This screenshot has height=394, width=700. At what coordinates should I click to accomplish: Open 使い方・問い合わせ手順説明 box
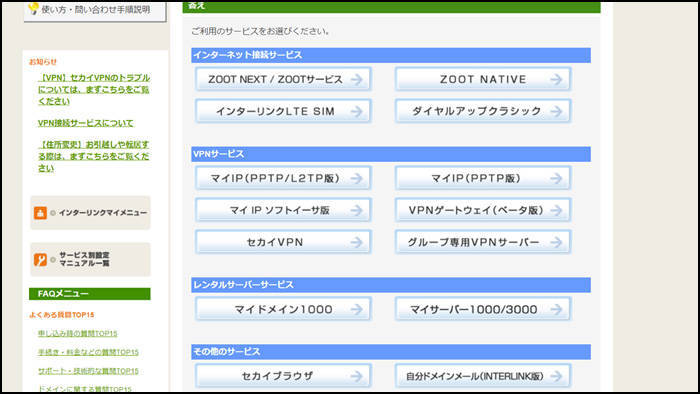[95, 11]
